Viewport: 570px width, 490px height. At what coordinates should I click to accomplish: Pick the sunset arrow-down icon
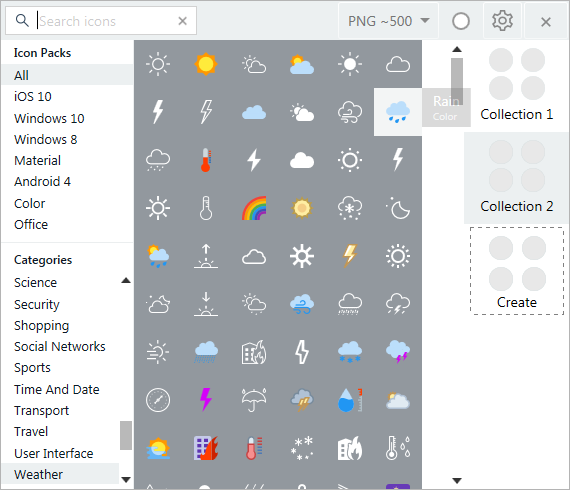(206, 304)
